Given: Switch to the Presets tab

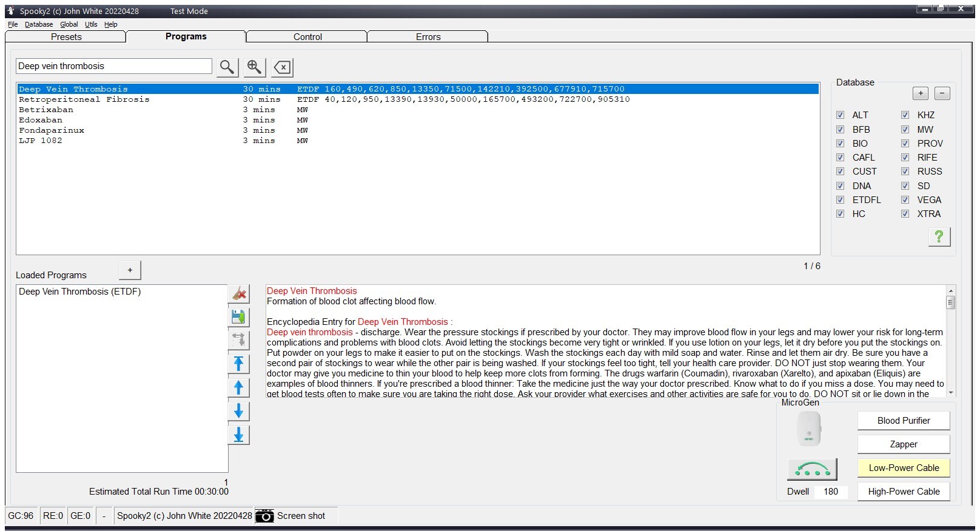Looking at the screenshot, I should point(66,37).
